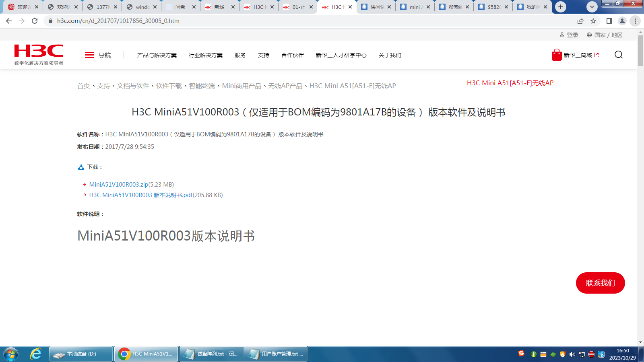Image resolution: width=644 pixels, height=362 pixels.
Task: Click the 智能终端 breadcrumb link
Action: click(202, 86)
